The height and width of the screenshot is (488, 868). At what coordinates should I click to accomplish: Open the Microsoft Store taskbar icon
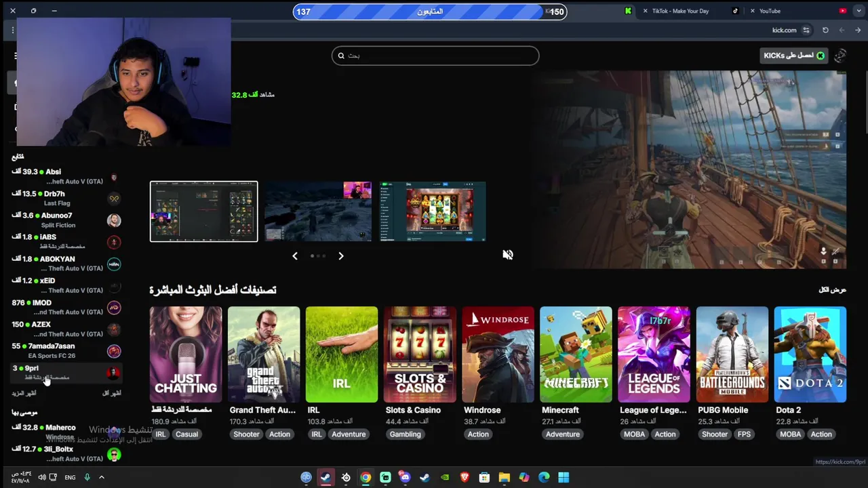[x=484, y=477]
